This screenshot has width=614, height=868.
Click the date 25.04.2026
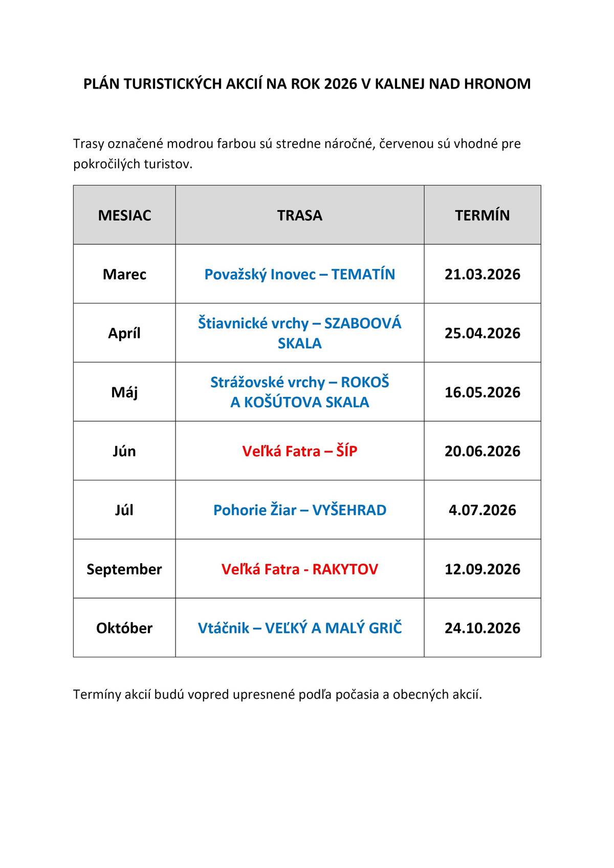pyautogui.click(x=482, y=333)
